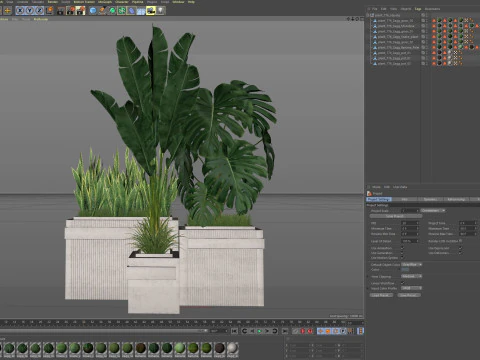Toggle the Use Expression checkbox
This screenshot has height=360, width=480.
[x=460, y=248]
